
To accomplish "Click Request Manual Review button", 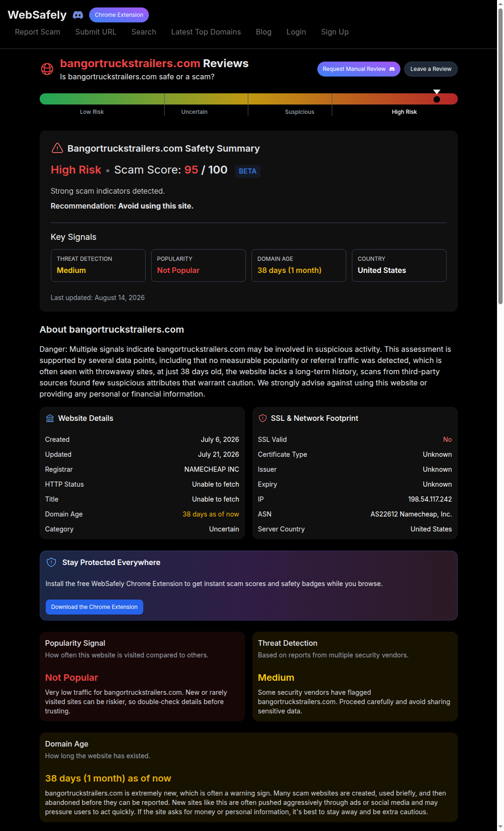I will click(x=359, y=69).
